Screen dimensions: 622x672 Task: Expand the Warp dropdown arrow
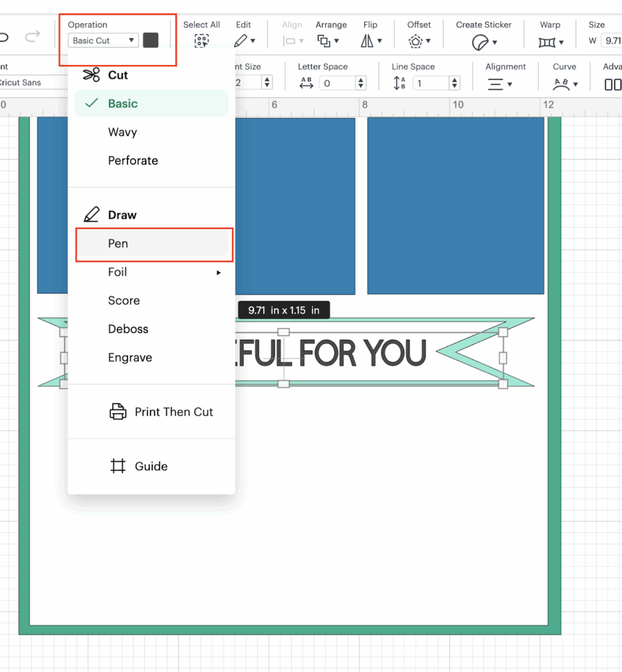[561, 42]
